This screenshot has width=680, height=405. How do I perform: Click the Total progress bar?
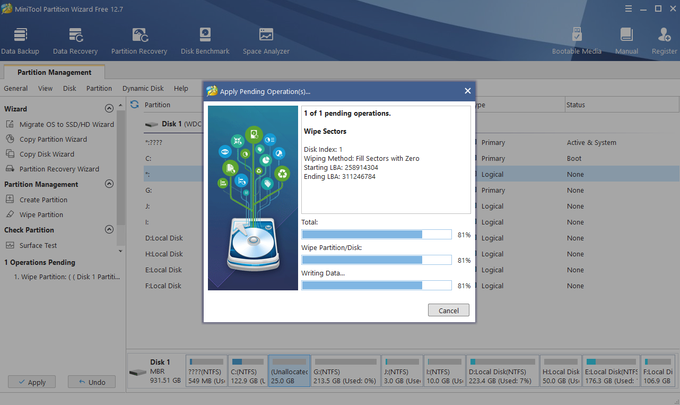click(376, 235)
